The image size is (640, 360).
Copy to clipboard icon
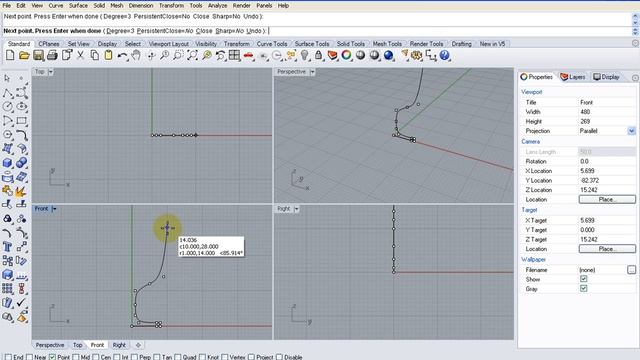[x=94, y=55]
